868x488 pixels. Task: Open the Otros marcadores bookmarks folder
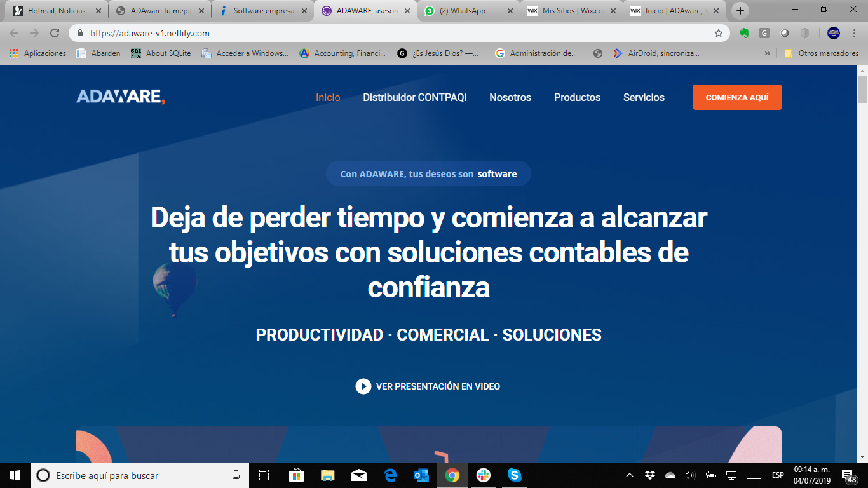point(822,53)
